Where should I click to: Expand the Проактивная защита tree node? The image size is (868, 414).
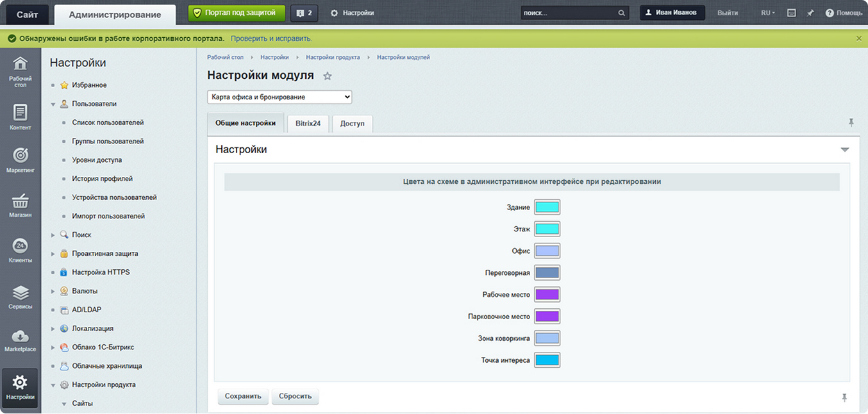tap(53, 254)
